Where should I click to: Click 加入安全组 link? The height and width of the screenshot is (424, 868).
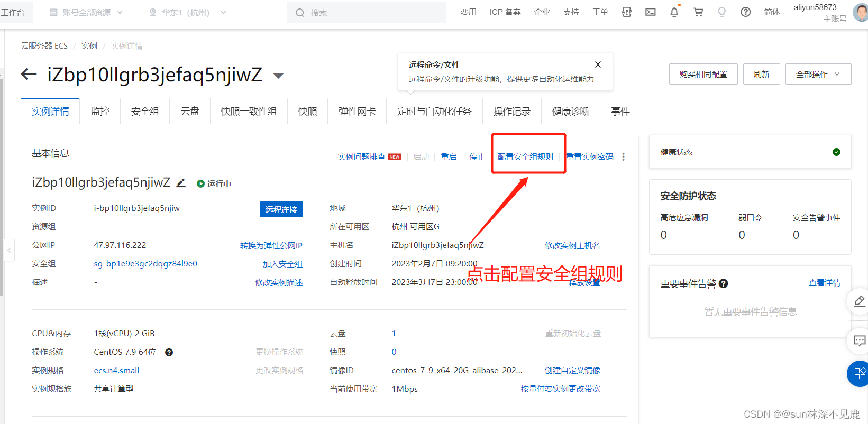[283, 264]
